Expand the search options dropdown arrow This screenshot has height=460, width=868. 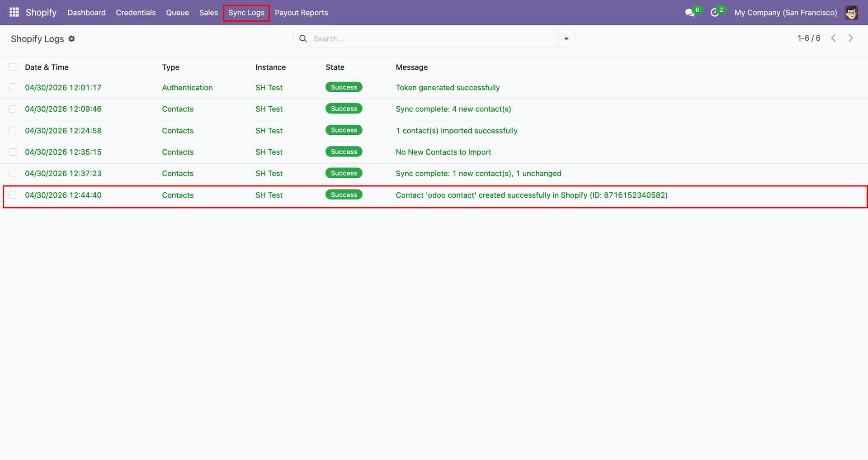566,39
